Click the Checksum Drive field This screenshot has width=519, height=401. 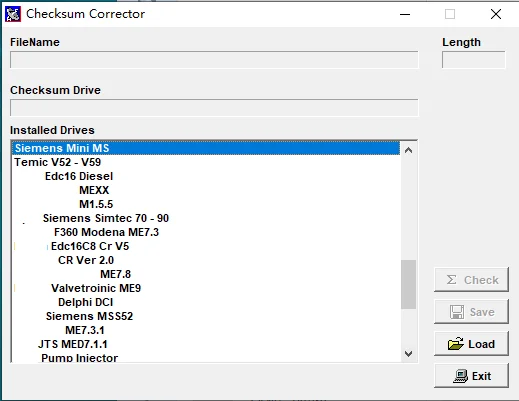pyautogui.click(x=214, y=108)
